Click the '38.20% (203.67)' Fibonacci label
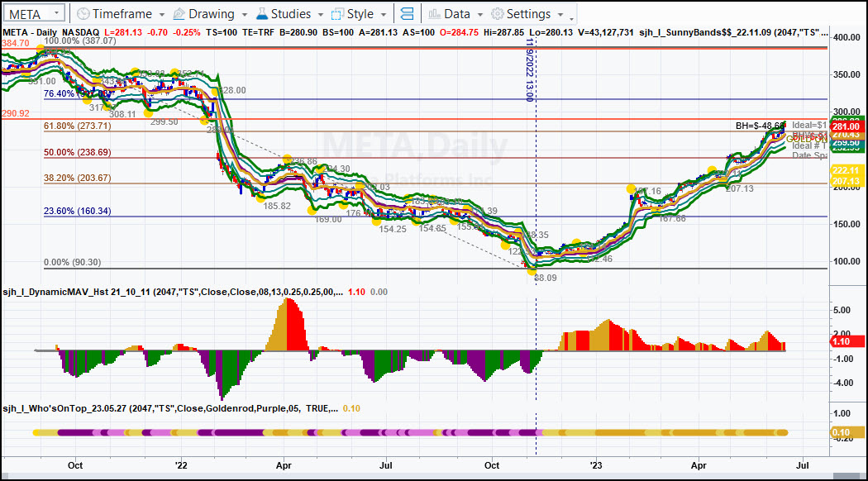The height and width of the screenshot is (481, 868). (78, 179)
